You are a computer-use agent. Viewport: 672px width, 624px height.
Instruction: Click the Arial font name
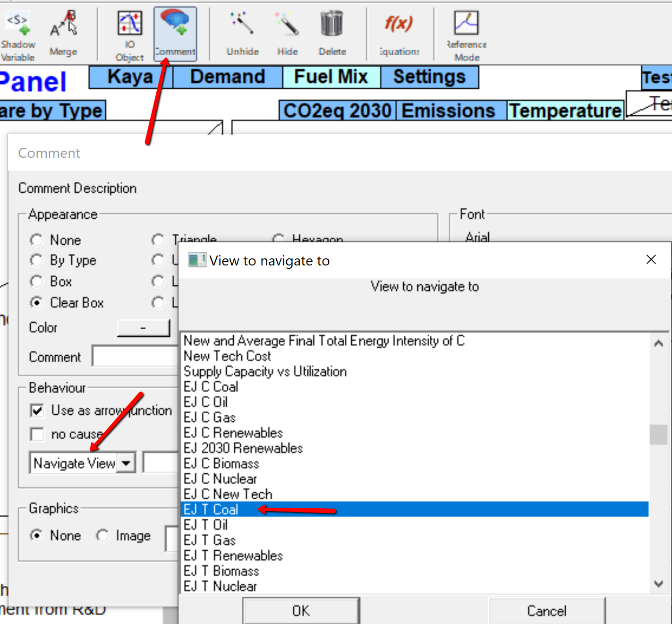[x=477, y=237]
